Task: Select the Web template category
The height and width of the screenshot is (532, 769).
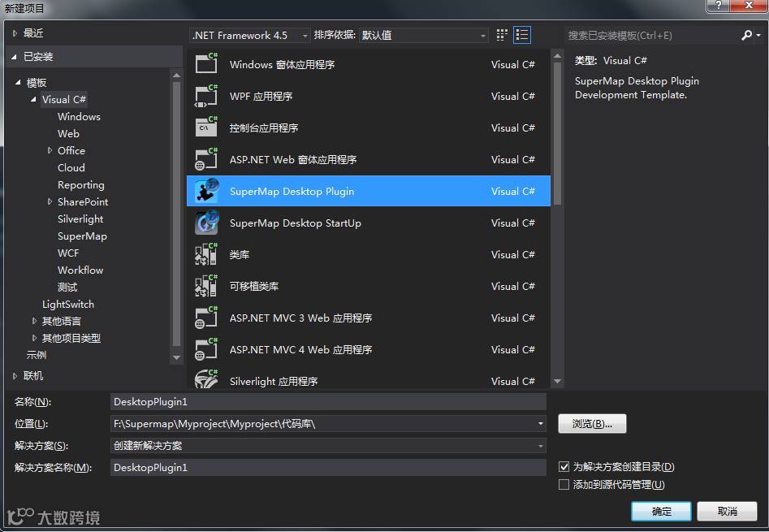Action: tap(68, 133)
